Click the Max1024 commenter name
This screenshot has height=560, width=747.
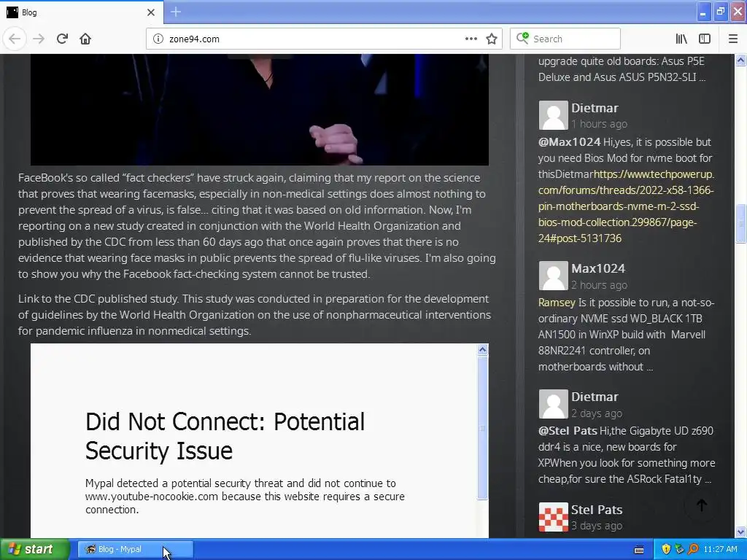click(598, 268)
